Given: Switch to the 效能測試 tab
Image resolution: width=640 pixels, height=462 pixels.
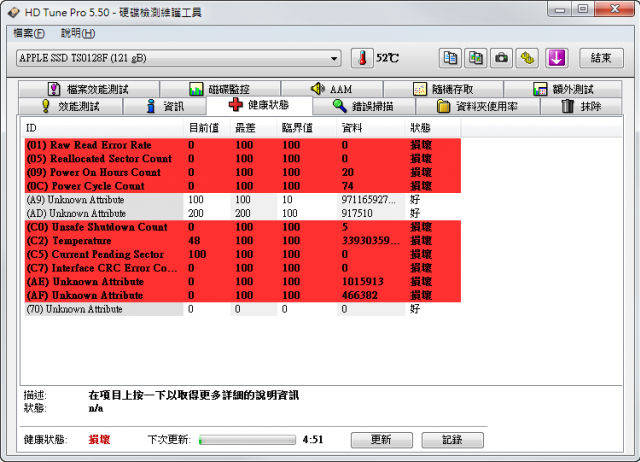Looking at the screenshot, I should (70, 107).
